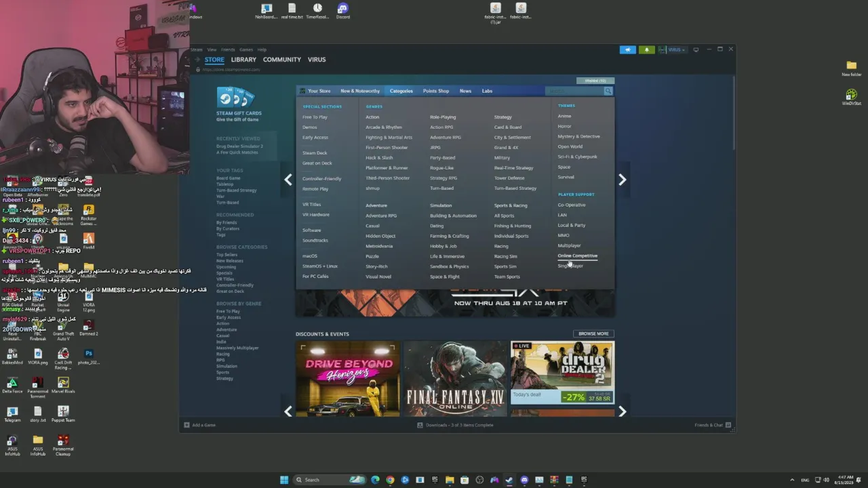
Task: Open the Downloads status at bottom
Action: pyautogui.click(x=455, y=425)
